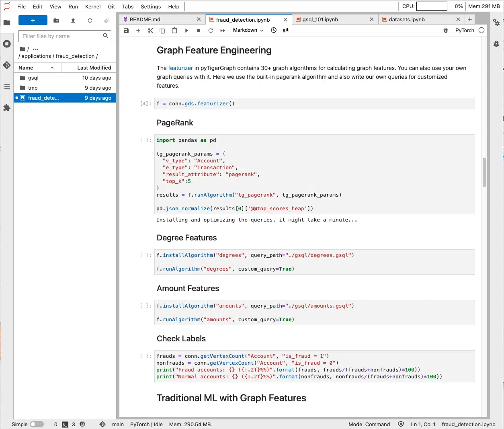Open the Settings menu

tap(151, 6)
